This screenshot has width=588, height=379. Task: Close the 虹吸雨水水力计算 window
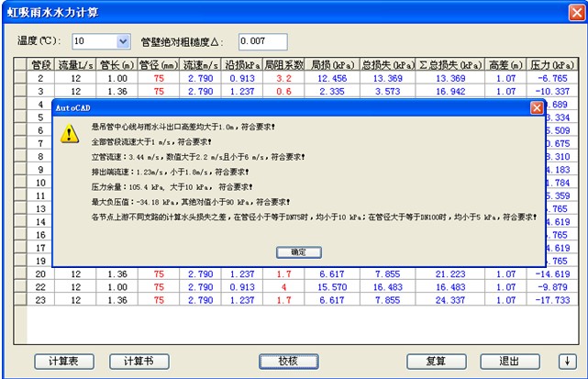(x=573, y=12)
